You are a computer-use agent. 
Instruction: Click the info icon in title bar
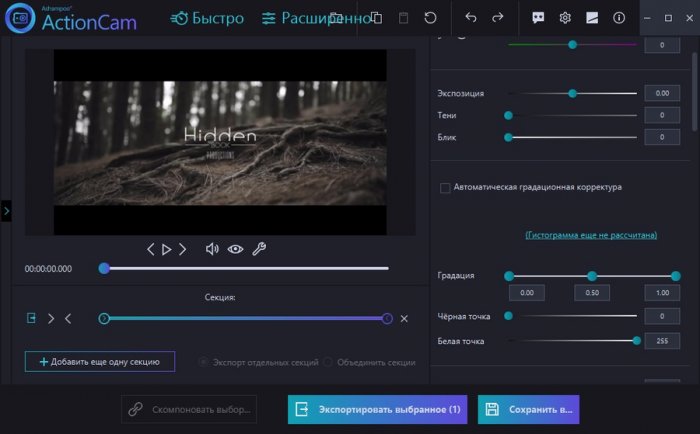[x=618, y=18]
